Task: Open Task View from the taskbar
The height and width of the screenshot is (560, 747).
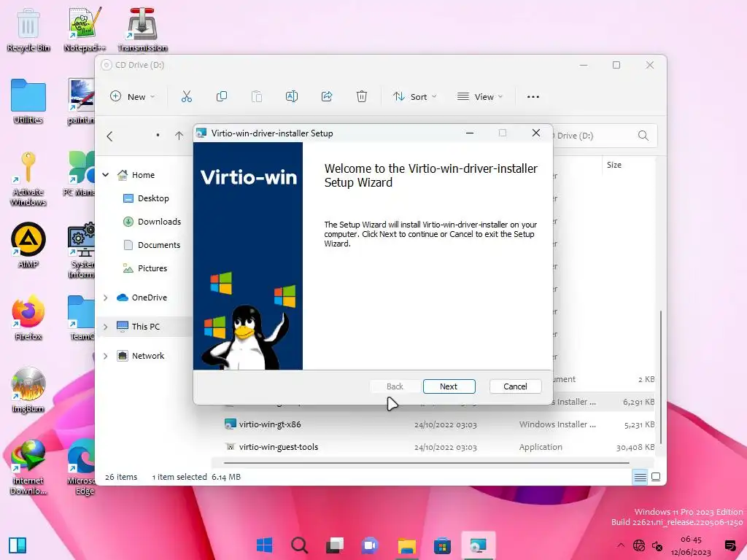Action: point(335,545)
